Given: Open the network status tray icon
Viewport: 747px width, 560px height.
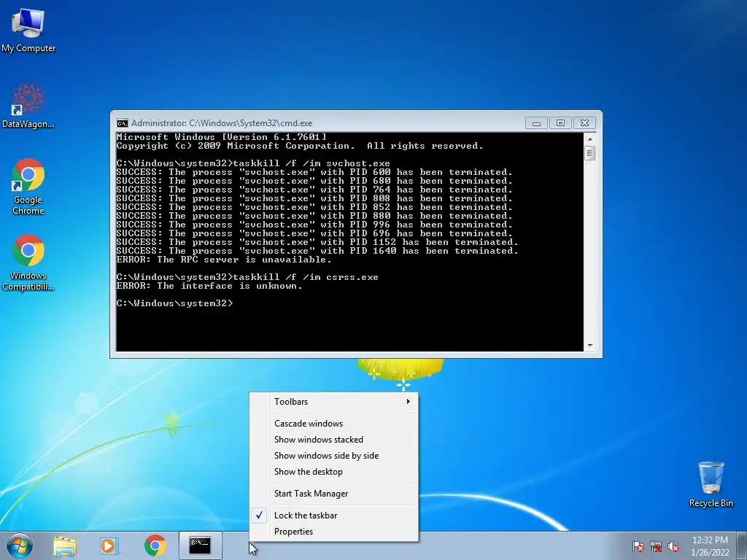Looking at the screenshot, I should point(656,546).
